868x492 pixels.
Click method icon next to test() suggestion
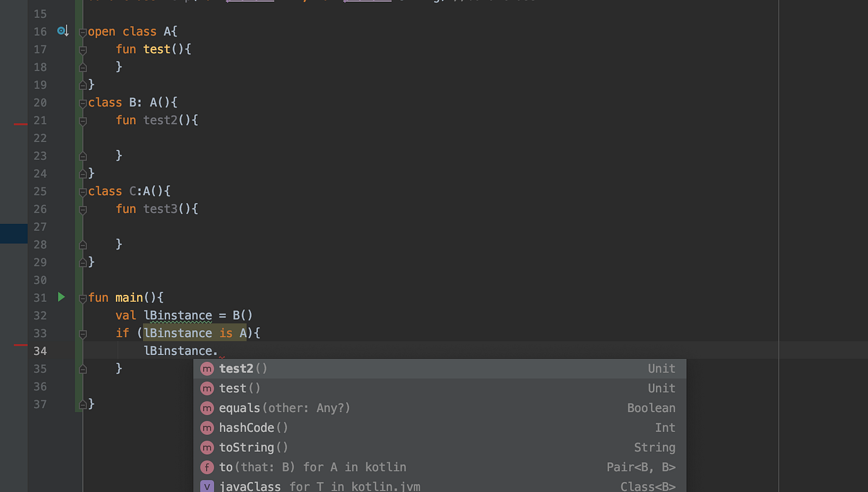pyautogui.click(x=207, y=389)
